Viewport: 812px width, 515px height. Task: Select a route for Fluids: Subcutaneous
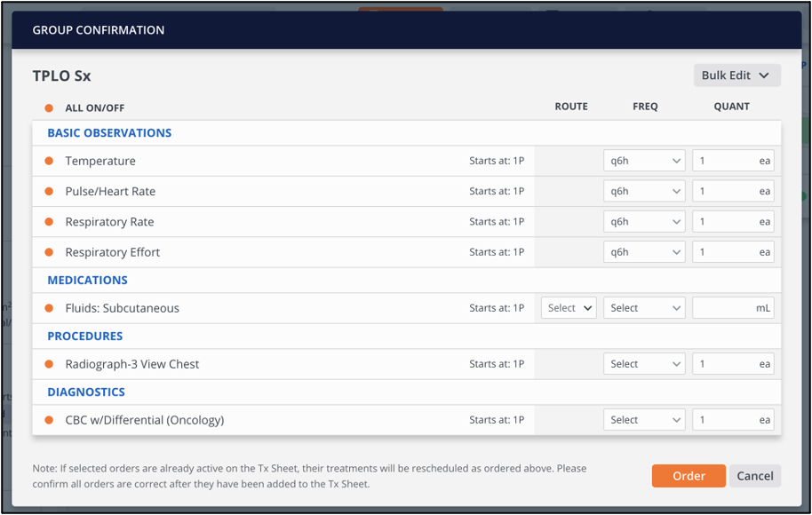point(569,308)
